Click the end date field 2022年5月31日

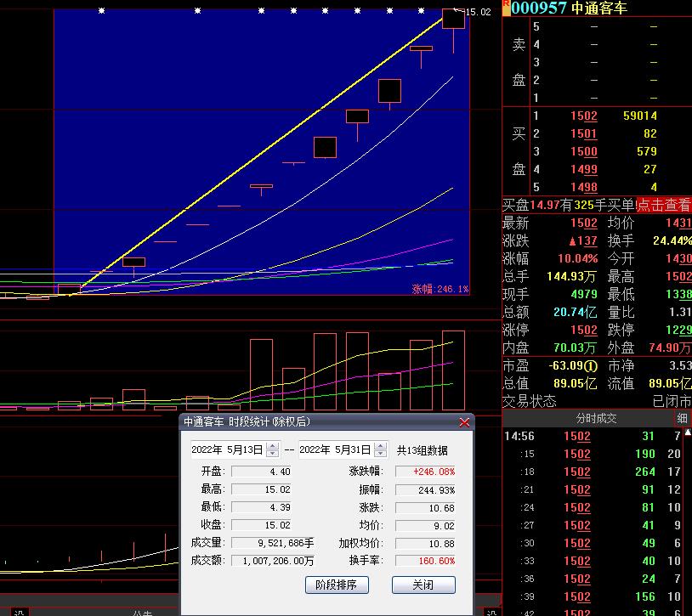335,450
